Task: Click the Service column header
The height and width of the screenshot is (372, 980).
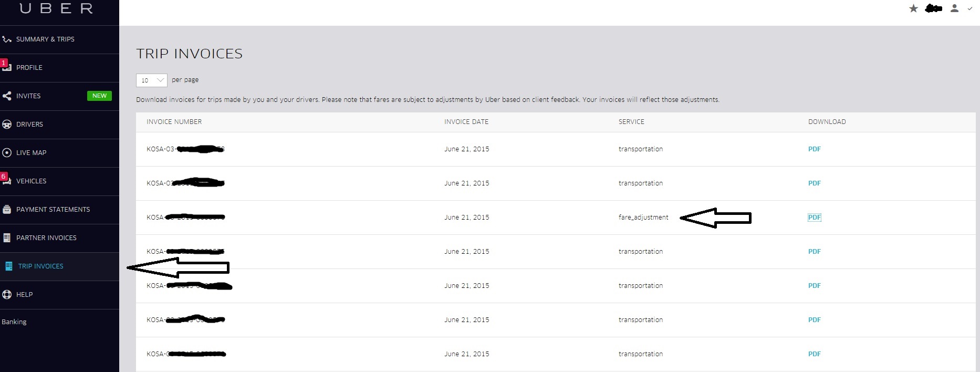Action: 631,122
